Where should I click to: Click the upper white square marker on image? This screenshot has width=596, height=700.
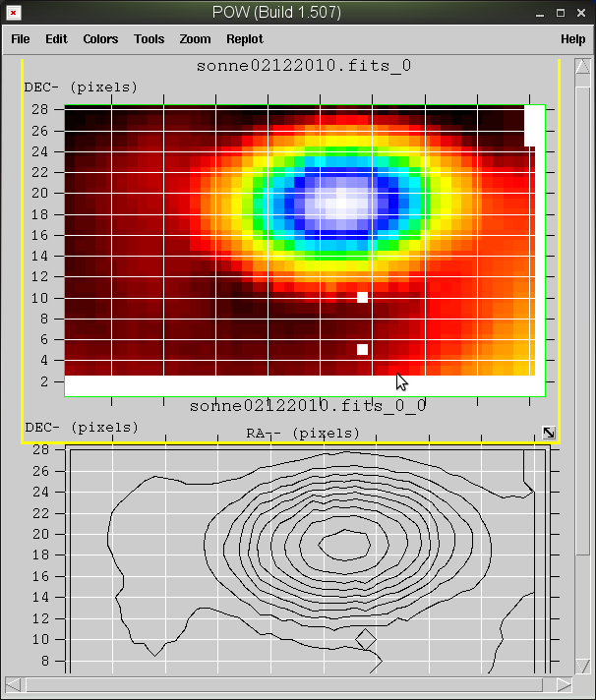362,297
